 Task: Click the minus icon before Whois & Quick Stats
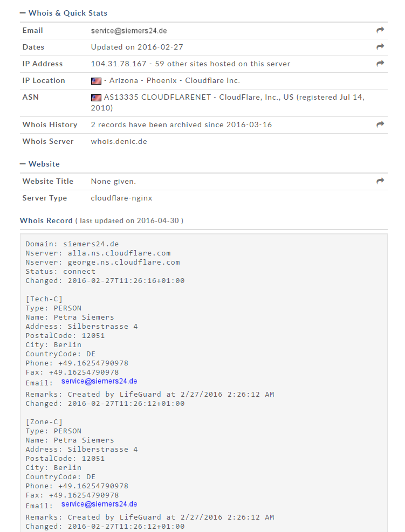click(23, 13)
